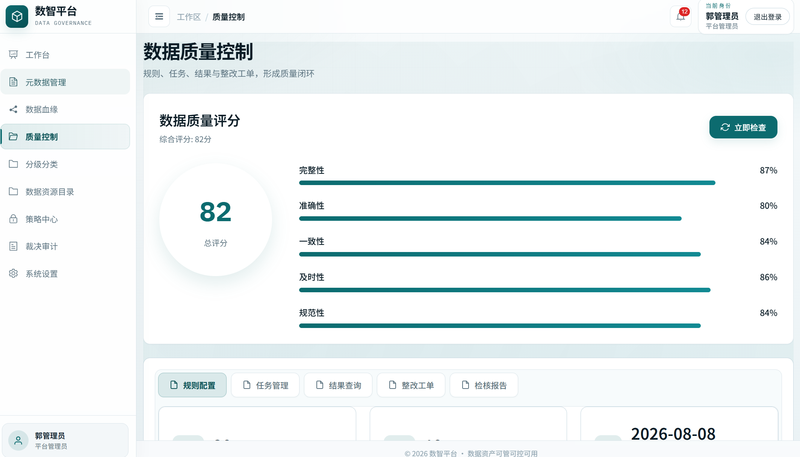This screenshot has height=457, width=800.
Task: Open notifications bell with 12 badge
Action: click(x=681, y=16)
